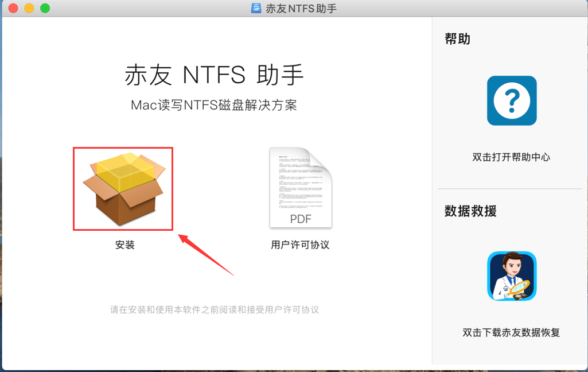Viewport: 588px width, 372px height.
Task: Maximize the window with the green button
Action: pos(45,8)
